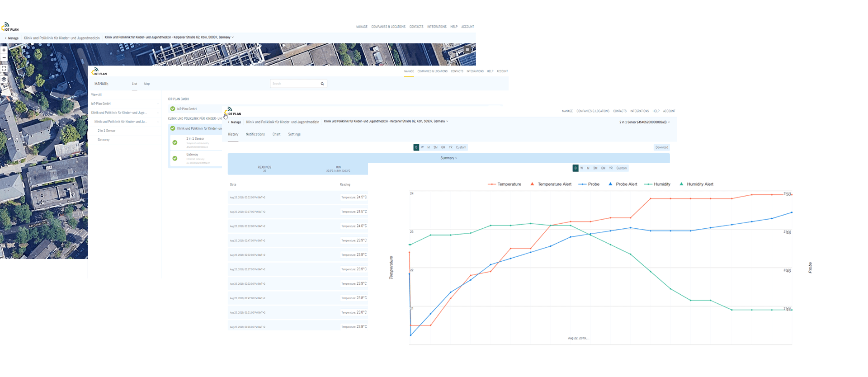Screen dimensions: 868x377
Task: Click View All in sidebar
Action: 96,95
